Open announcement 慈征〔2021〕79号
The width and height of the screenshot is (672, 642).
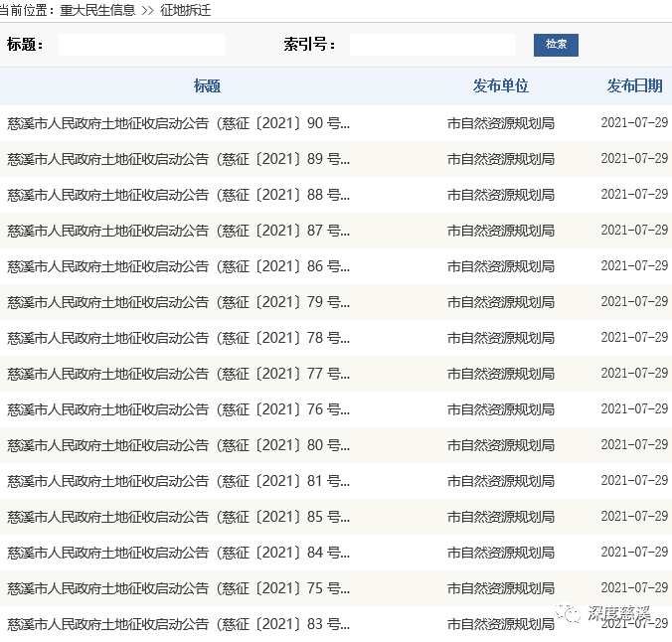pyautogui.click(x=178, y=302)
